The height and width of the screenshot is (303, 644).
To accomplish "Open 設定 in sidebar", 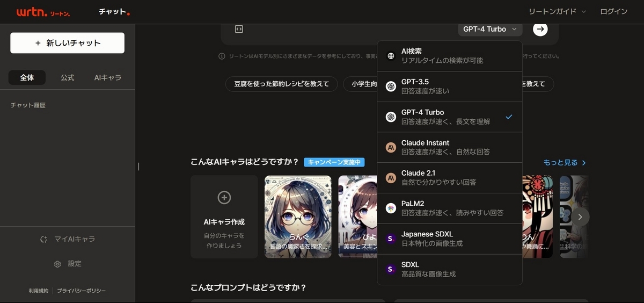I will pos(68,264).
